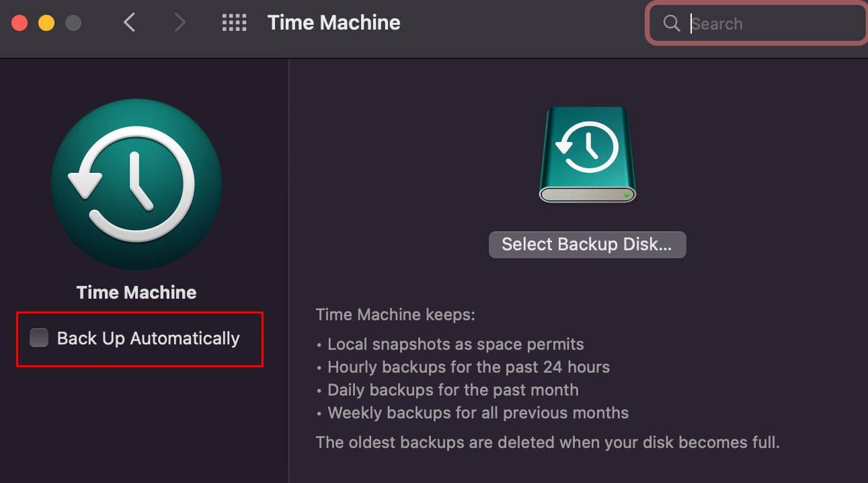This screenshot has width=868, height=483.
Task: Click 'Daily backups for the past month'
Action: pyautogui.click(x=452, y=390)
